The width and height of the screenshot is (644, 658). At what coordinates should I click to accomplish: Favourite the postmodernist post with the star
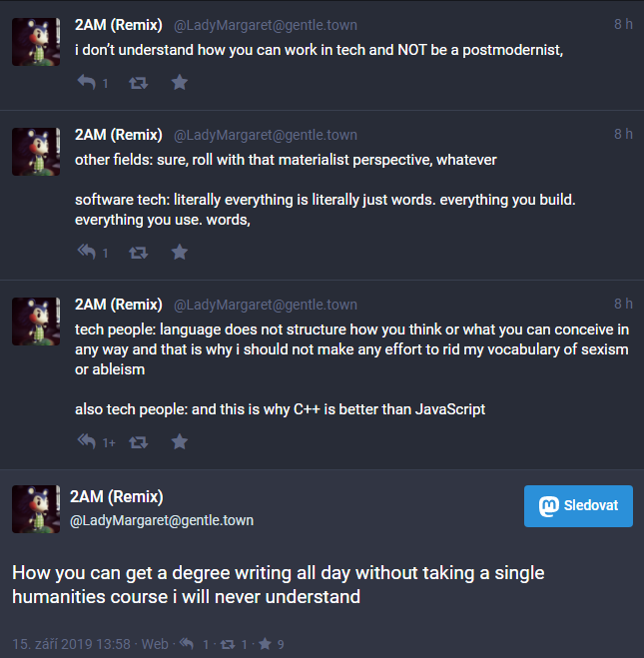click(x=180, y=83)
